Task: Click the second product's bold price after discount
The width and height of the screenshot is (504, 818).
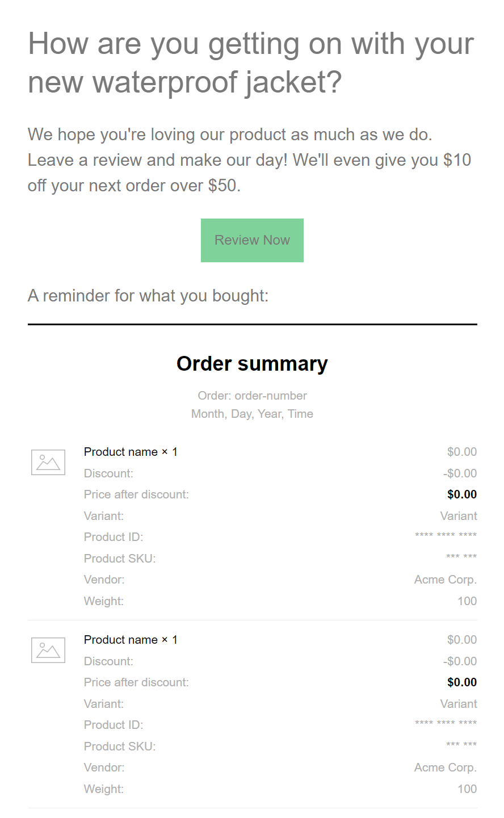Action: coord(462,682)
